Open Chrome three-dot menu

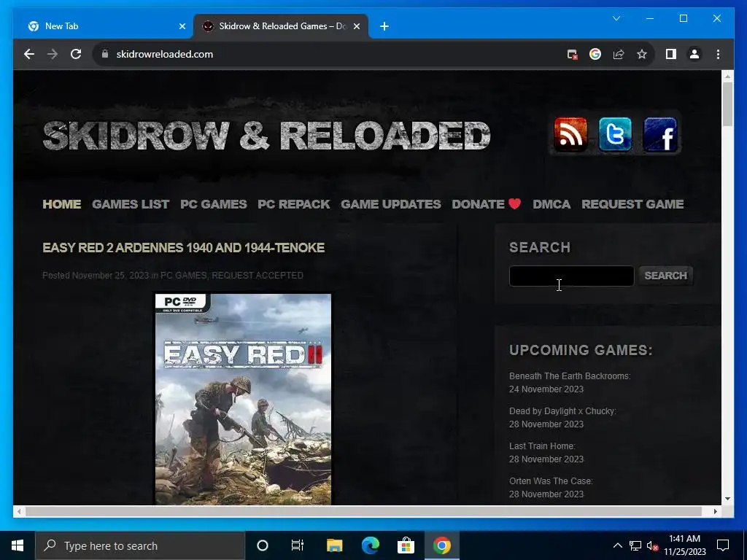tap(718, 54)
